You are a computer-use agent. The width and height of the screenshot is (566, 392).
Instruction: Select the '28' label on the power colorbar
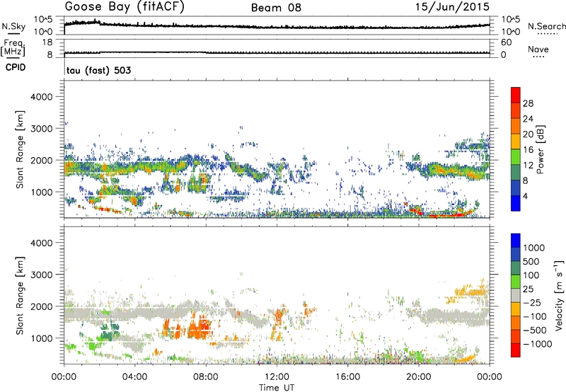pos(528,103)
